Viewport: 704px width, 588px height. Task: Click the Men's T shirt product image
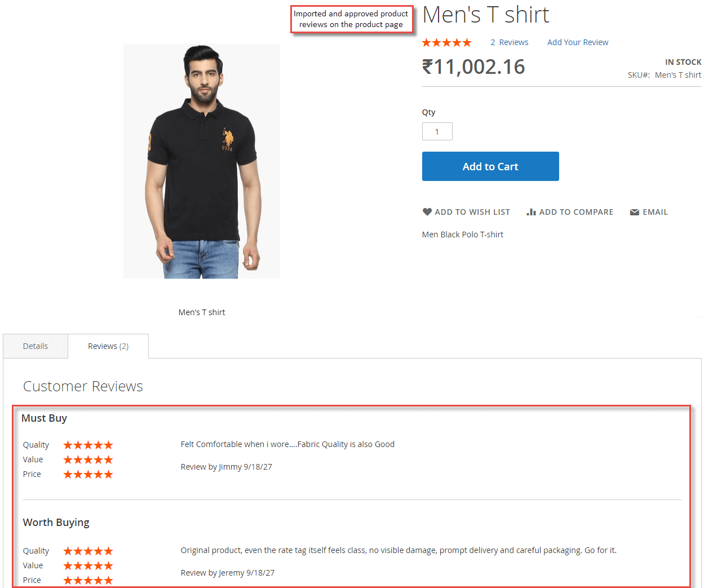tap(202, 161)
